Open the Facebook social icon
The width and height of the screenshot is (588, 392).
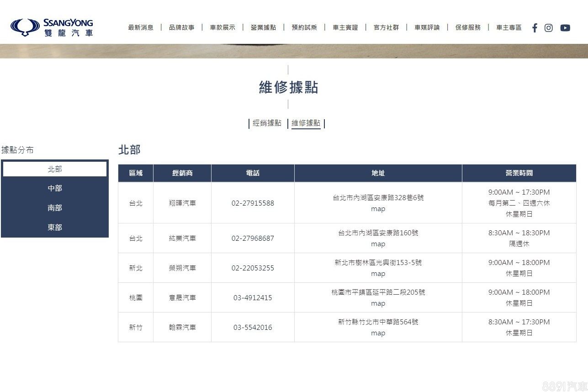535,28
